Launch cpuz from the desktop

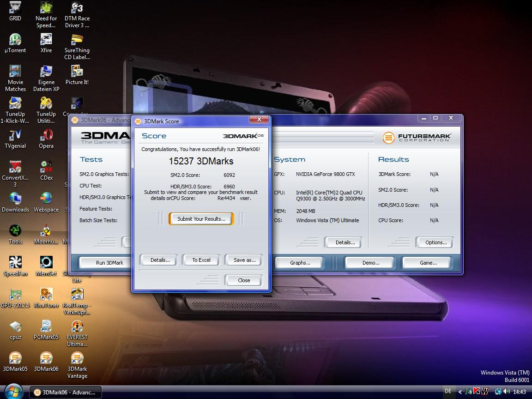pyautogui.click(x=15, y=330)
